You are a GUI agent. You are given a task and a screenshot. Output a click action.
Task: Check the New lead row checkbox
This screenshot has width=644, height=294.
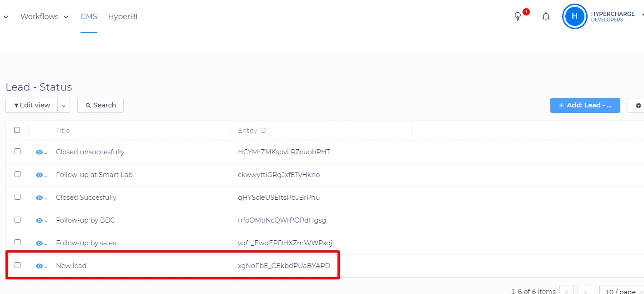coord(17,265)
